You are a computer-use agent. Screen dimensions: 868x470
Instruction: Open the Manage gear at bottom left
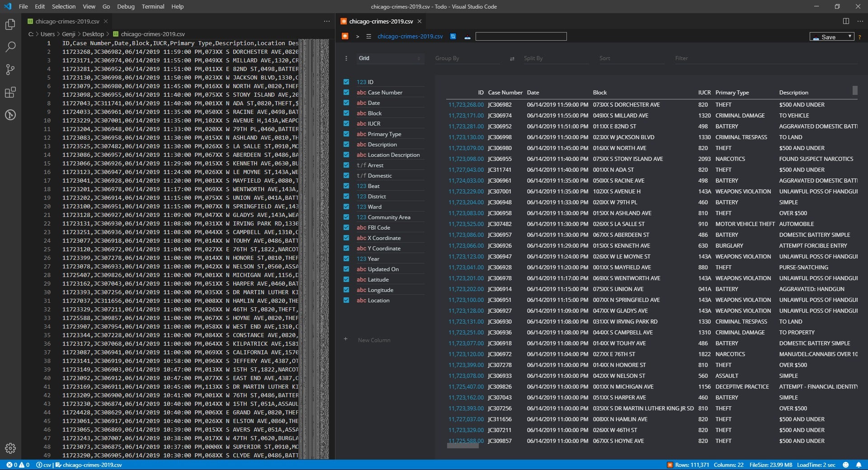coord(10,448)
